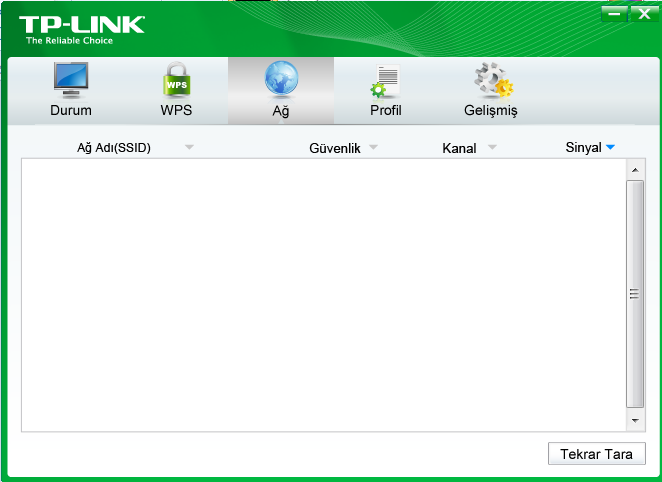This screenshot has height=482, width=662.
Task: Switch to the WPS tab label
Action: [x=176, y=110]
